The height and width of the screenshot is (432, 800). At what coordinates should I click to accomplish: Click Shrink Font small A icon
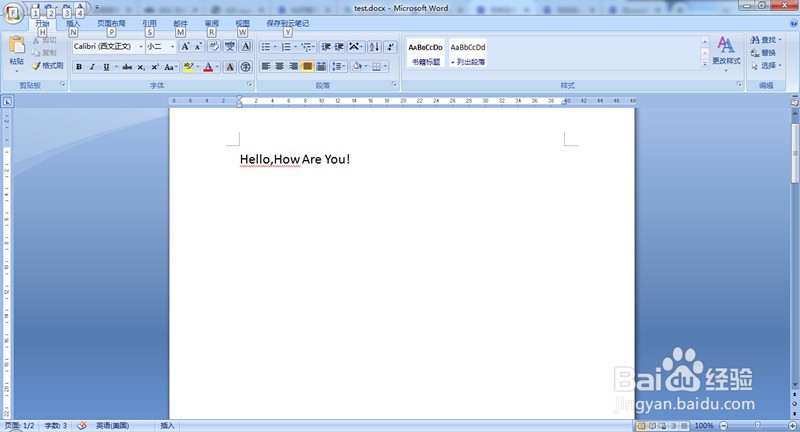click(198, 46)
